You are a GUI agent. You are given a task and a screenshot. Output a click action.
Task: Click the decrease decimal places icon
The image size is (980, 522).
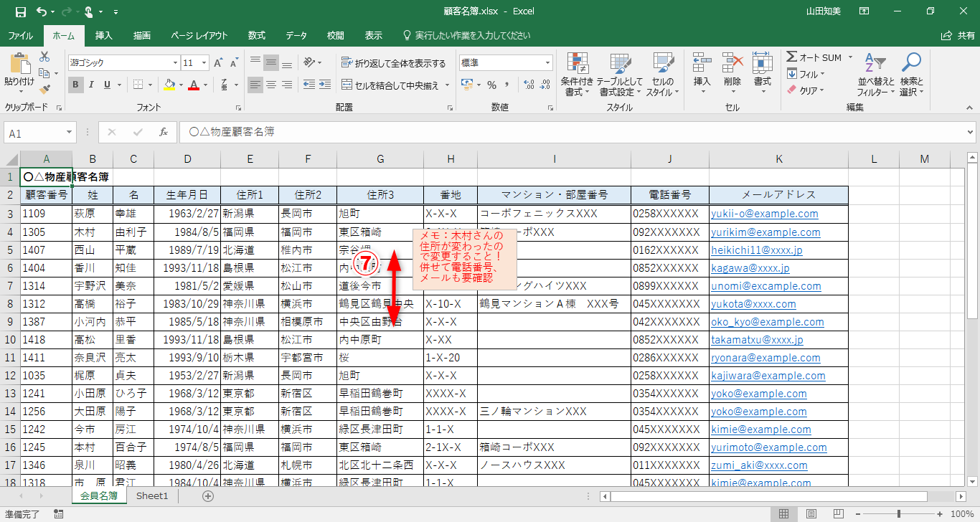pos(547,85)
